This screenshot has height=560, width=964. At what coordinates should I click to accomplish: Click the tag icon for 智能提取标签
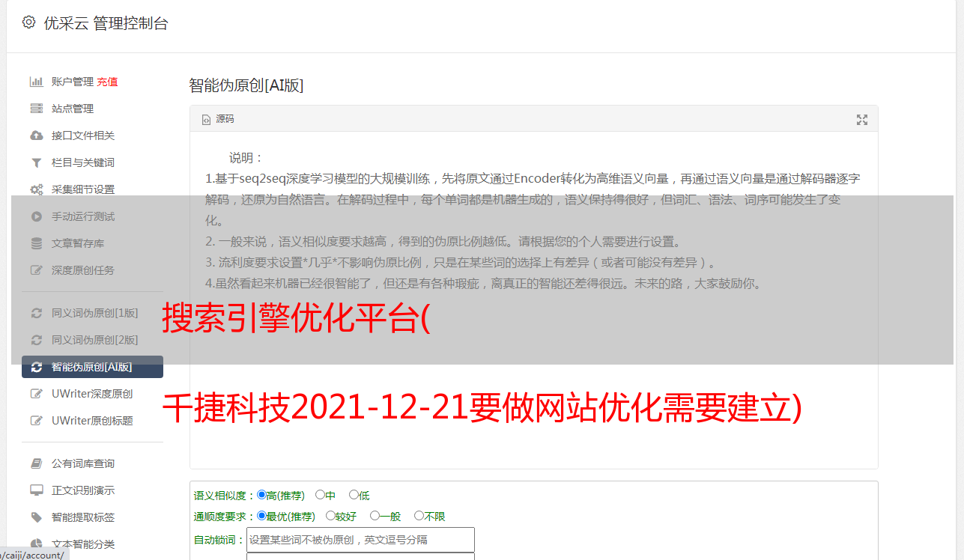click(x=36, y=517)
